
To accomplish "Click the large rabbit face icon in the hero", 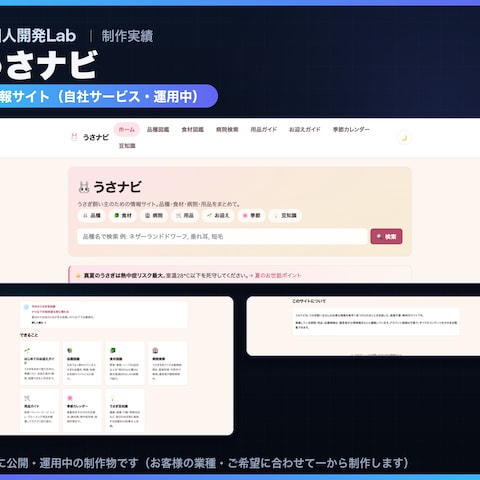I will point(84,187).
